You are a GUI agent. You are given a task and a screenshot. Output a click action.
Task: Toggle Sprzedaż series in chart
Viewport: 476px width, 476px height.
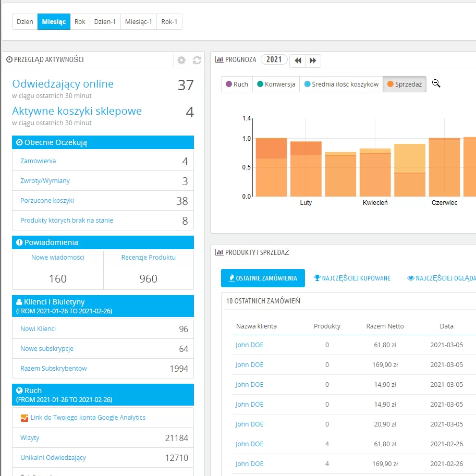pyautogui.click(x=405, y=84)
